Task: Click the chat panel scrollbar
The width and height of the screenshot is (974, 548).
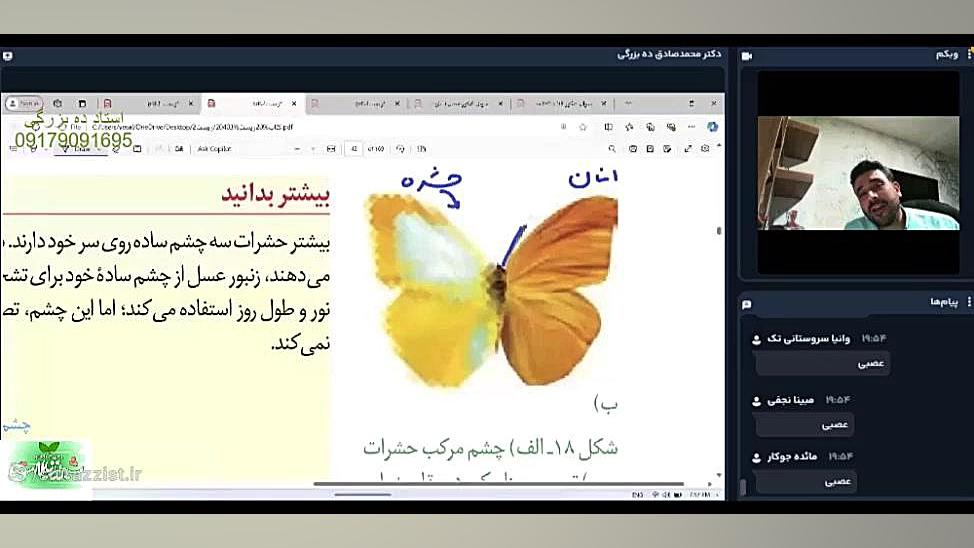Action: pyautogui.click(x=742, y=487)
